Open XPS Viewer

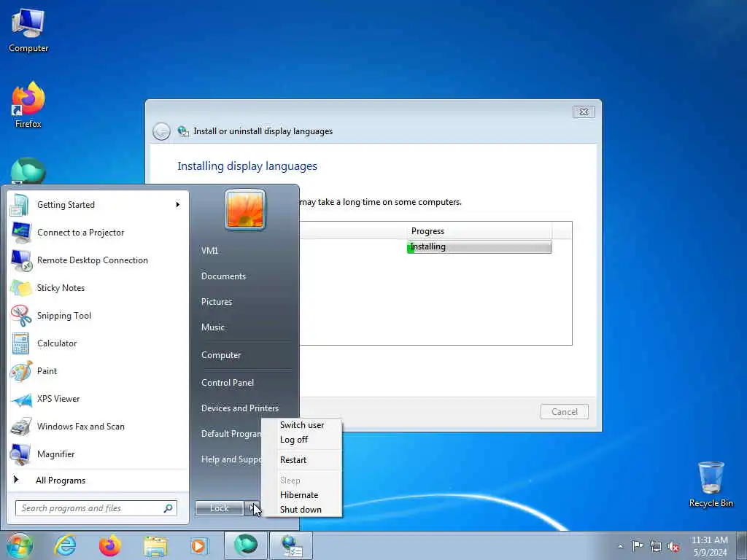pyautogui.click(x=98, y=399)
